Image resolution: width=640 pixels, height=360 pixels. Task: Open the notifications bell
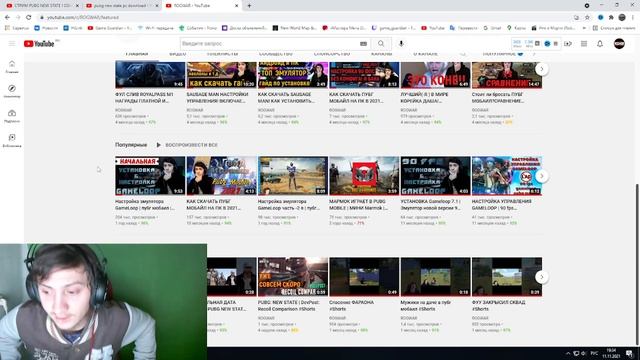point(600,44)
